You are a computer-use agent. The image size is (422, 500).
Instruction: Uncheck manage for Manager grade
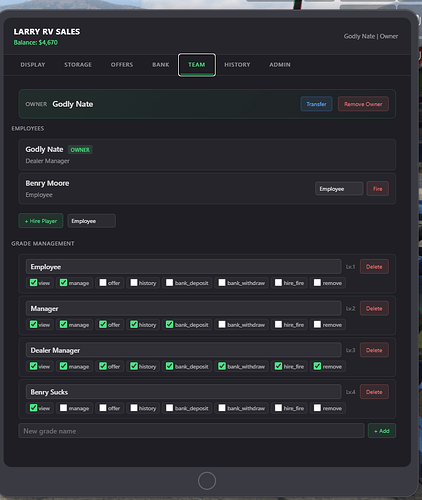(63, 324)
